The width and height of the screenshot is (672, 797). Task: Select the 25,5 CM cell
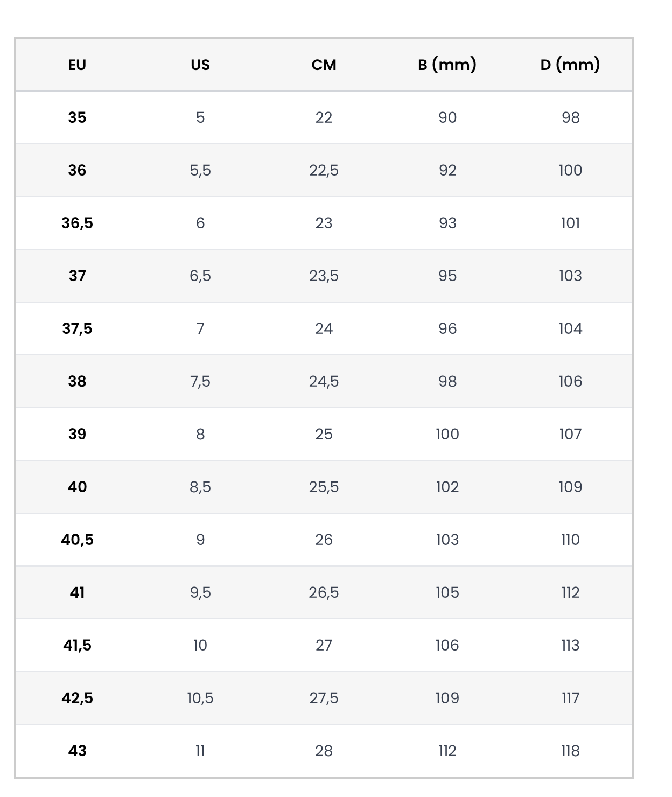(324, 487)
